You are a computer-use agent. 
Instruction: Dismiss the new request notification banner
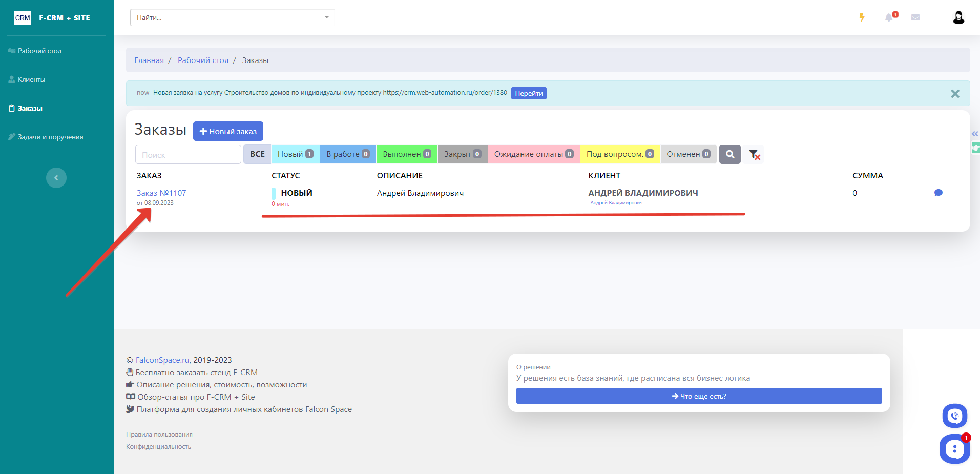955,94
